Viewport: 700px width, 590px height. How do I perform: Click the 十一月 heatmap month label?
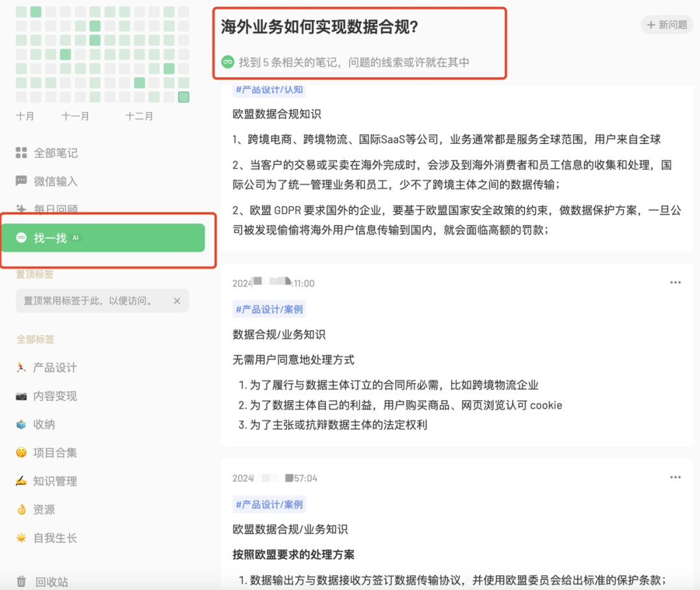(x=75, y=116)
